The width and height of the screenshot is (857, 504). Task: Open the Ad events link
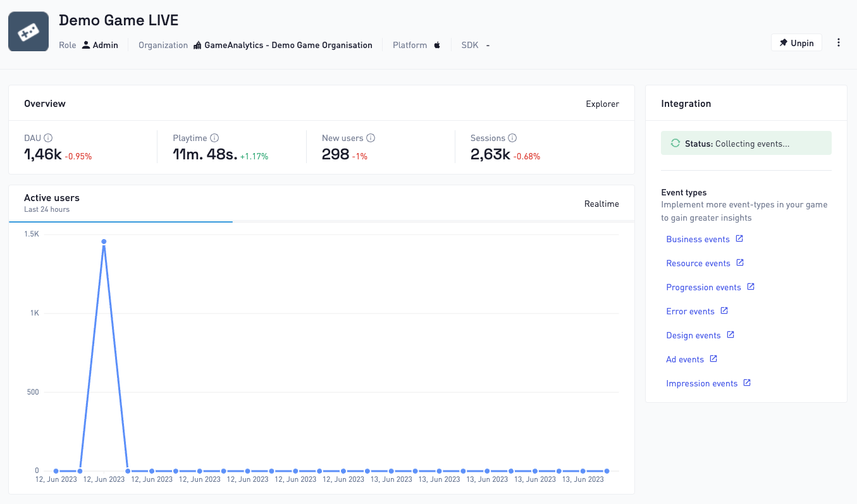(685, 359)
